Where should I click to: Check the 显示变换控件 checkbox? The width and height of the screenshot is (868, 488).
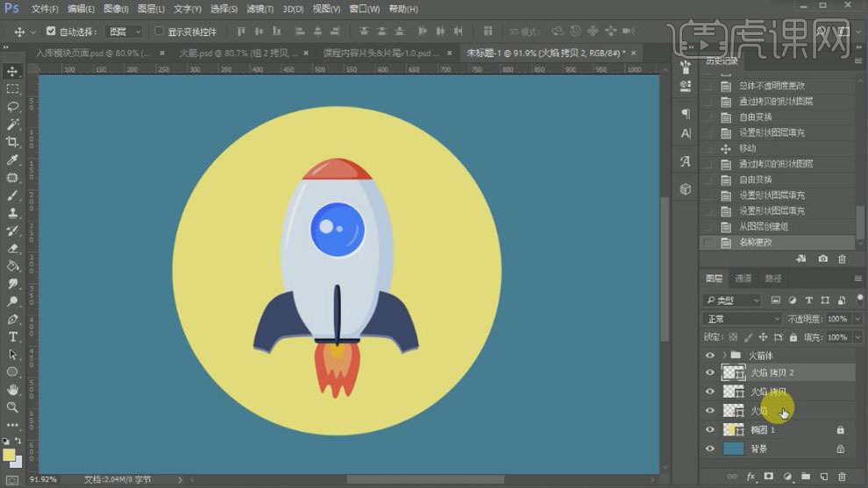159,32
